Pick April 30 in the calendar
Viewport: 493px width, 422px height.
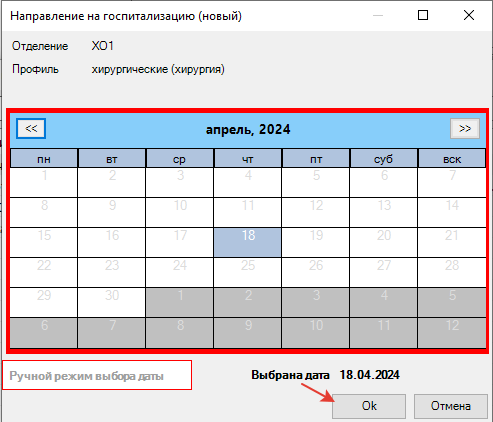point(112,302)
